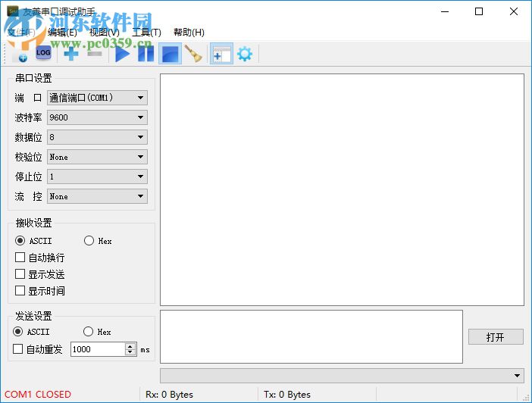532x403 pixels.
Task: Open the 编辑(E) menu
Action: (x=62, y=33)
